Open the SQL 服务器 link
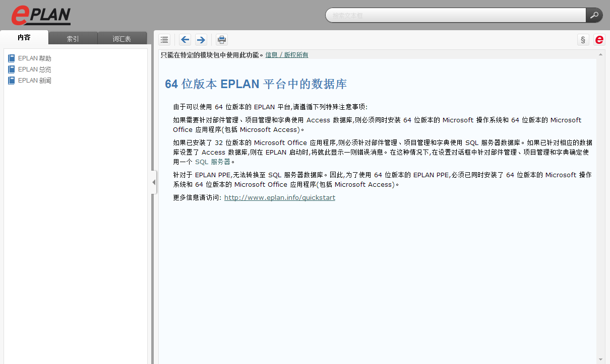This screenshot has width=610, height=364. click(x=213, y=162)
